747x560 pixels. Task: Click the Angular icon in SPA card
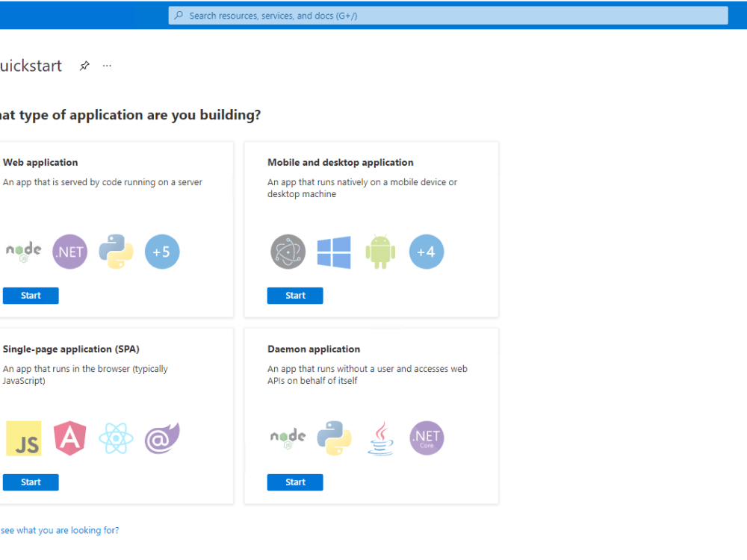point(69,438)
